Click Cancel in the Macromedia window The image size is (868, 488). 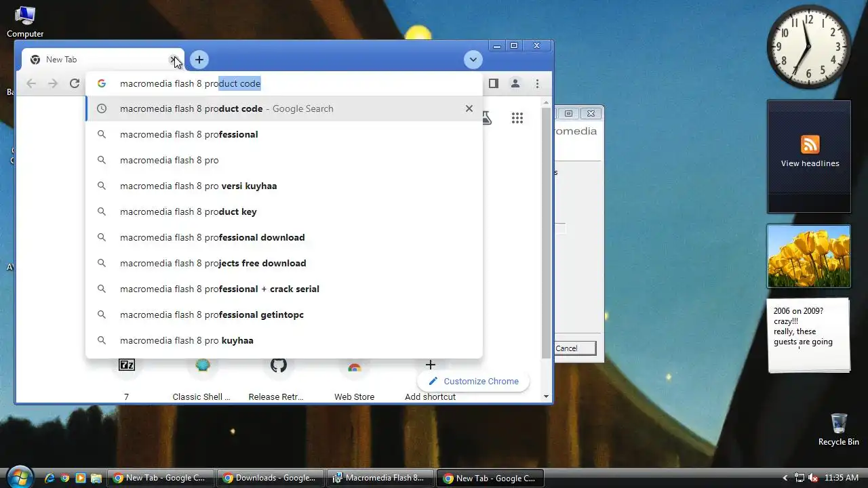[x=574, y=348]
